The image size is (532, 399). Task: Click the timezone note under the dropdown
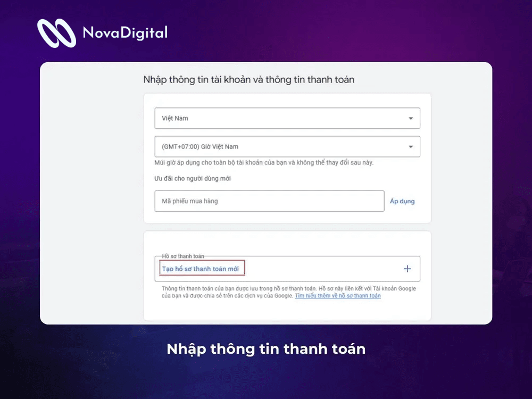266,163
